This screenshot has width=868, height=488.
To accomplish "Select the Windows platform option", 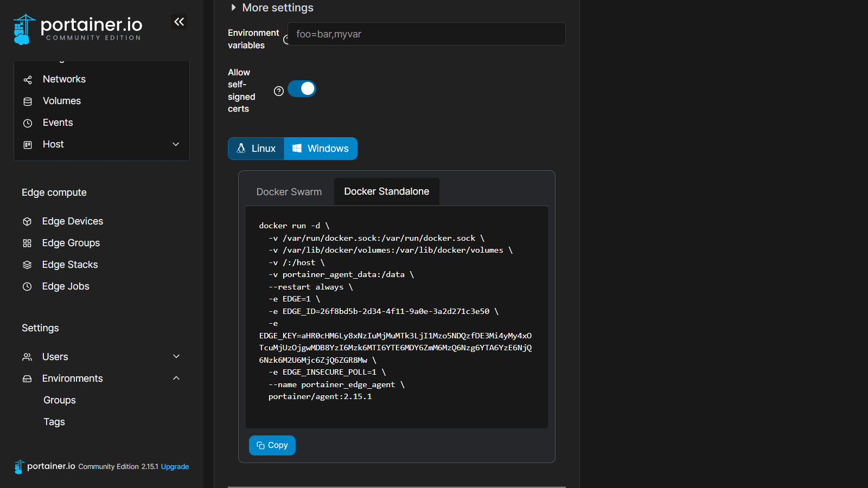I will point(321,149).
